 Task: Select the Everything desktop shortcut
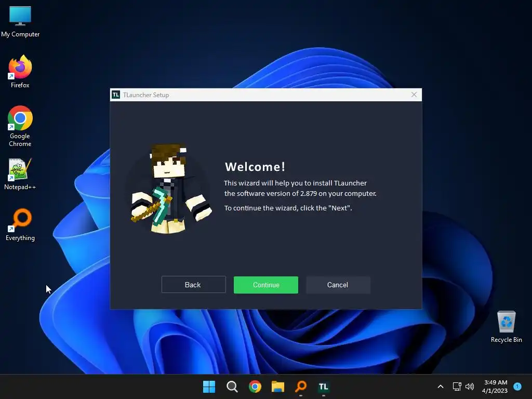click(20, 224)
